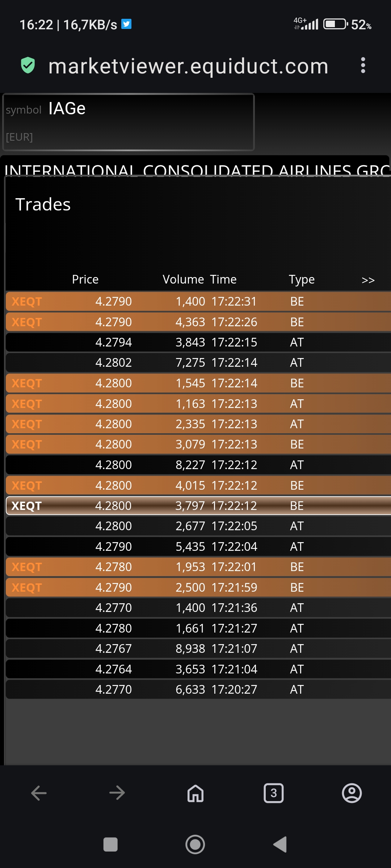Tap the Android back triangle button
The width and height of the screenshot is (391, 868).
(x=280, y=844)
